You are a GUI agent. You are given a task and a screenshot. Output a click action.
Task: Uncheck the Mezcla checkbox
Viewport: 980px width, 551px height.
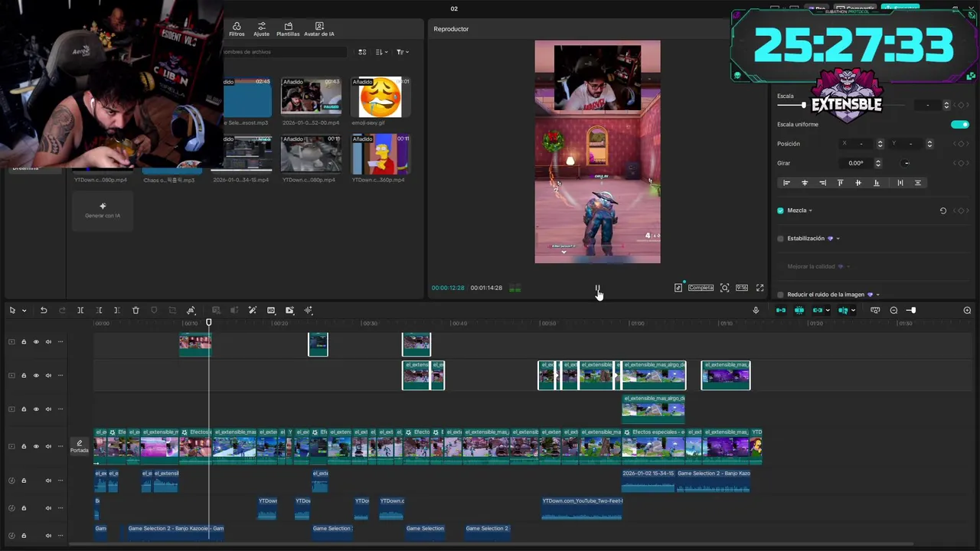[x=781, y=210]
